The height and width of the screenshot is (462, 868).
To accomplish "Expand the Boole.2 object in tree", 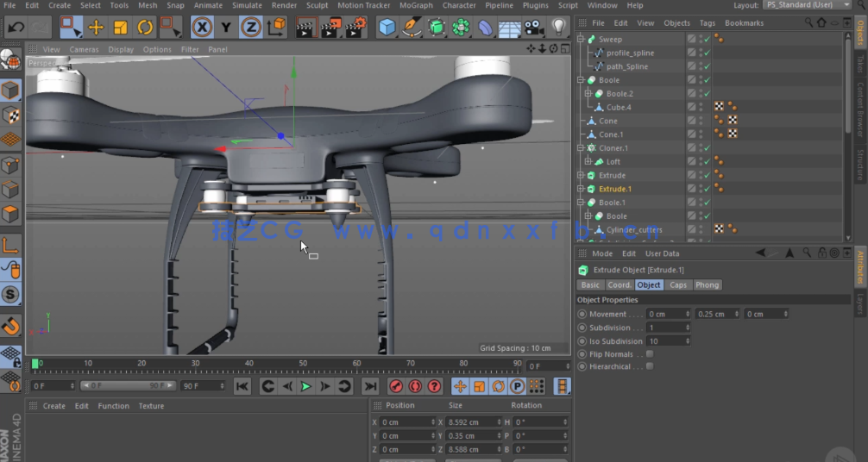I will [588, 94].
